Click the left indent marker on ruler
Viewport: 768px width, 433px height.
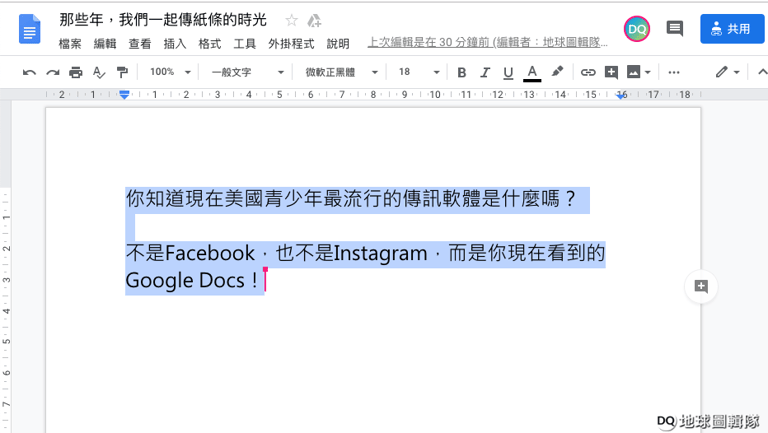(124, 95)
